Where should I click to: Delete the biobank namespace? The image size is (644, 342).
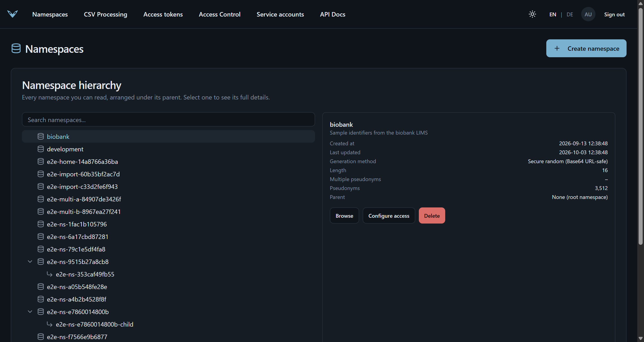pos(432,215)
